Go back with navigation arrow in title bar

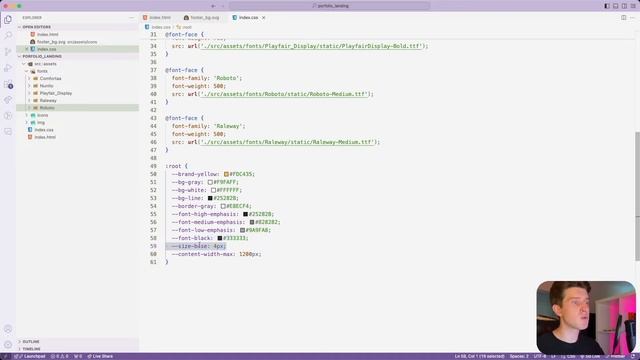point(213,6)
